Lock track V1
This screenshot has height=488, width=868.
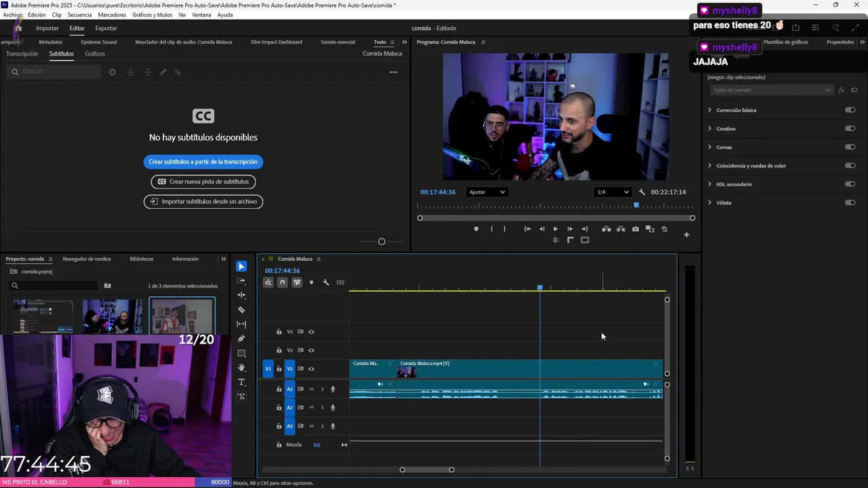pyautogui.click(x=279, y=369)
